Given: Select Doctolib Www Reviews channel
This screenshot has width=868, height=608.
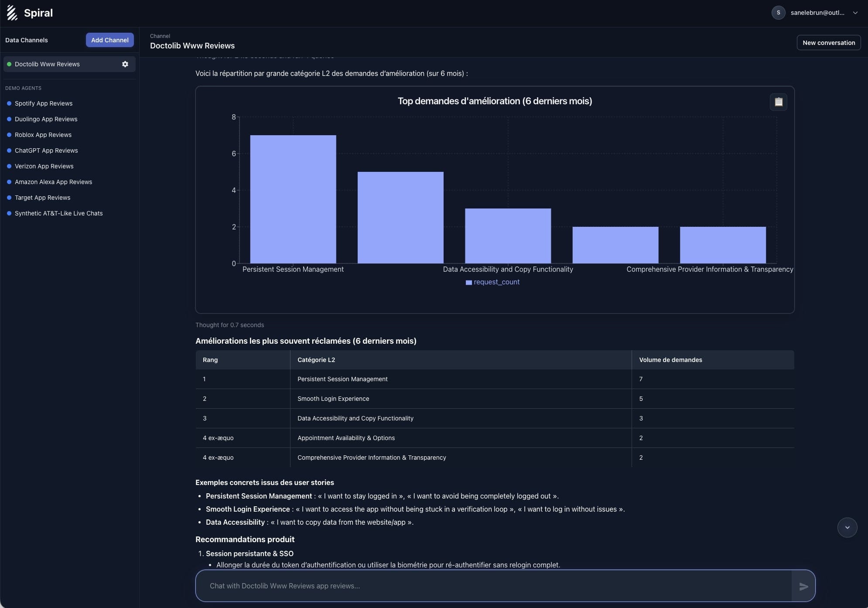Looking at the screenshot, I should [47, 64].
